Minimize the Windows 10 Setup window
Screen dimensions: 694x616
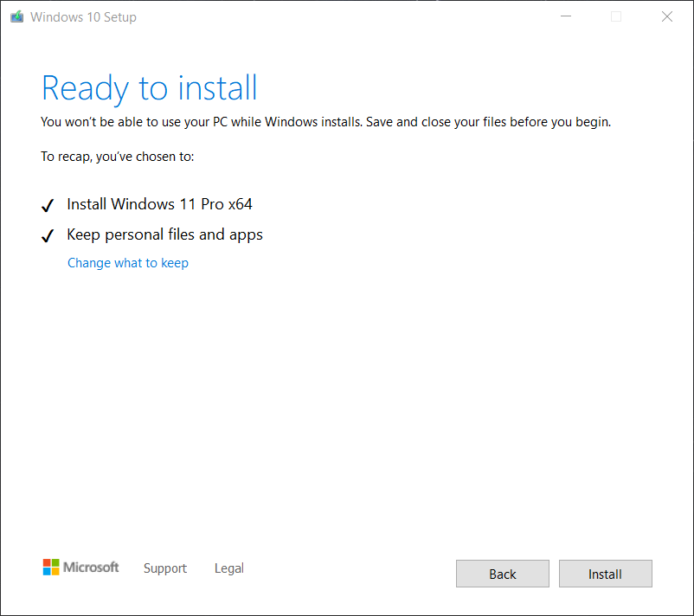pos(566,16)
